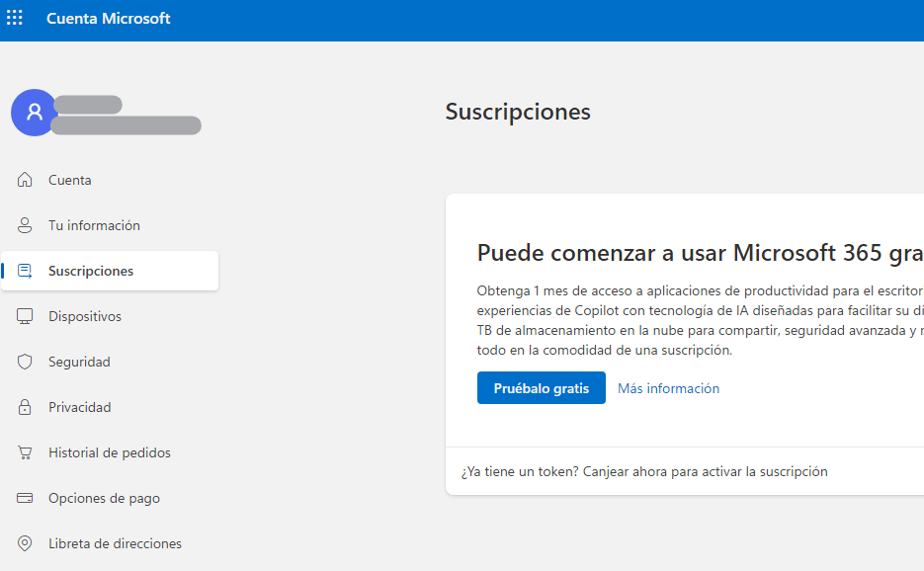Screen dimensions: 924x571
Task: Click the Cuenta Microsoft header title
Action: tap(109, 18)
